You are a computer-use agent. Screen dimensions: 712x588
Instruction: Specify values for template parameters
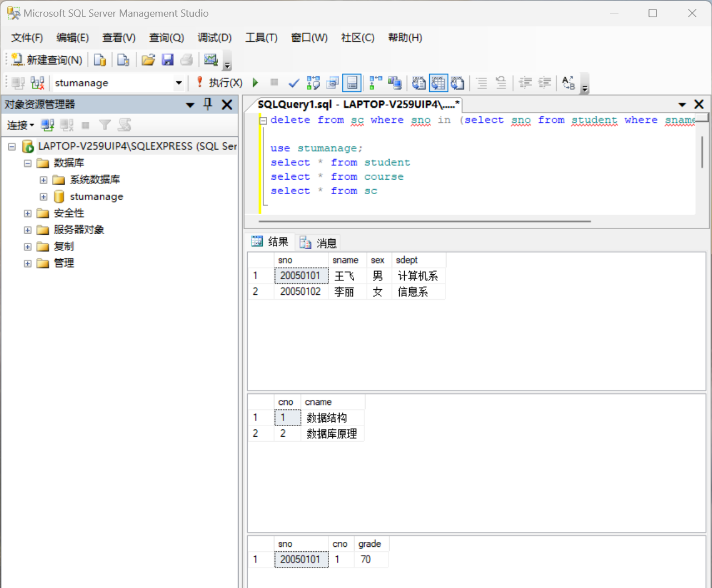(568, 83)
